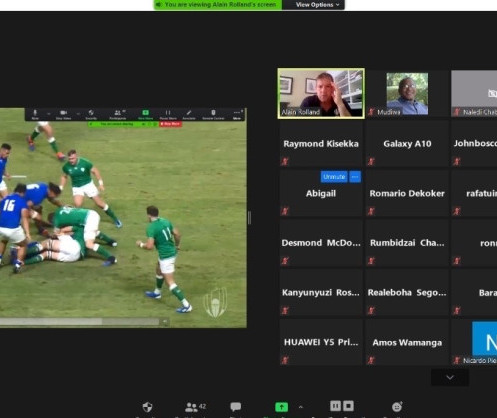Image resolution: width=497 pixels, height=418 pixels.
Task: Open Participants panel showing 42 attendees
Action: [x=196, y=407]
